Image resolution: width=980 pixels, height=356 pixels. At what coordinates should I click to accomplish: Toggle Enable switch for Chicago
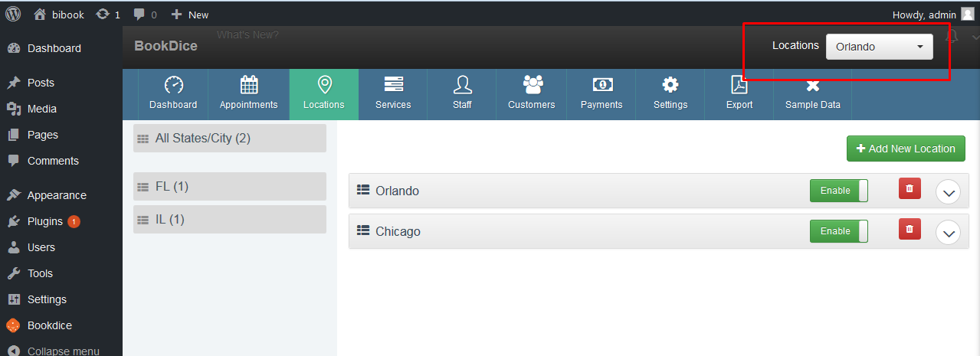[x=839, y=231]
